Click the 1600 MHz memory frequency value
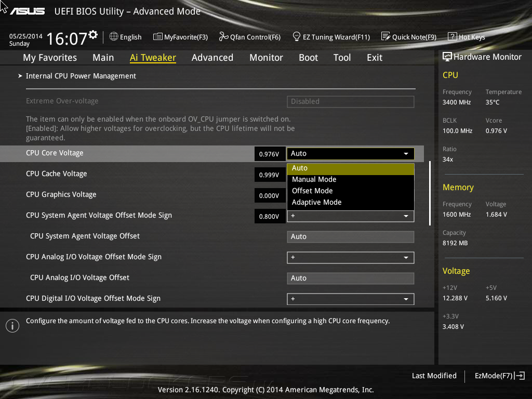Screen dimensions: 532x399 click(x=457, y=215)
